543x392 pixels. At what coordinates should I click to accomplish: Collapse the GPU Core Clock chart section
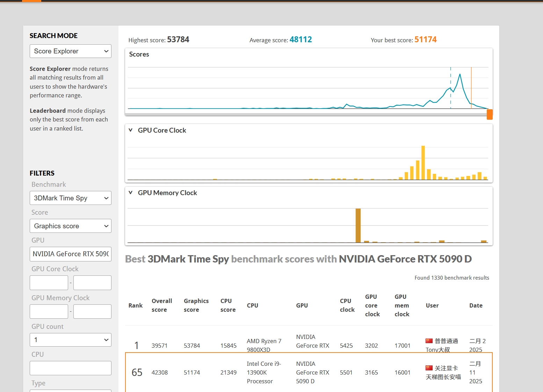coord(131,130)
